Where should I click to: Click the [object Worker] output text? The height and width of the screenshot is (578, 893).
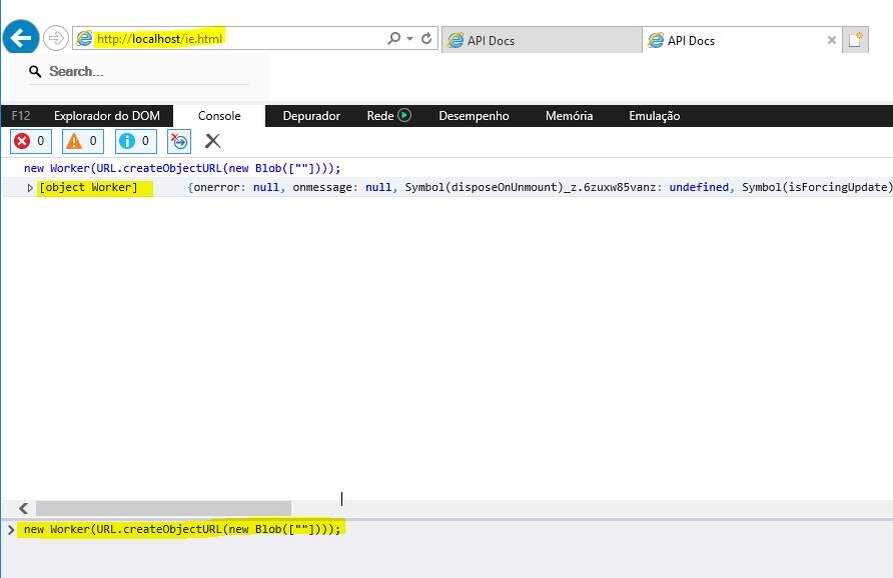[88, 187]
